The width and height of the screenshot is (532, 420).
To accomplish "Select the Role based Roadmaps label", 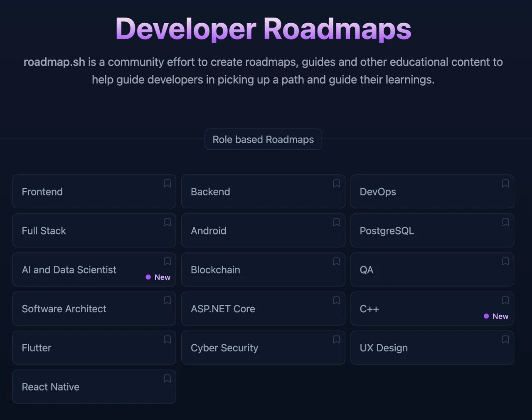I will [263, 139].
